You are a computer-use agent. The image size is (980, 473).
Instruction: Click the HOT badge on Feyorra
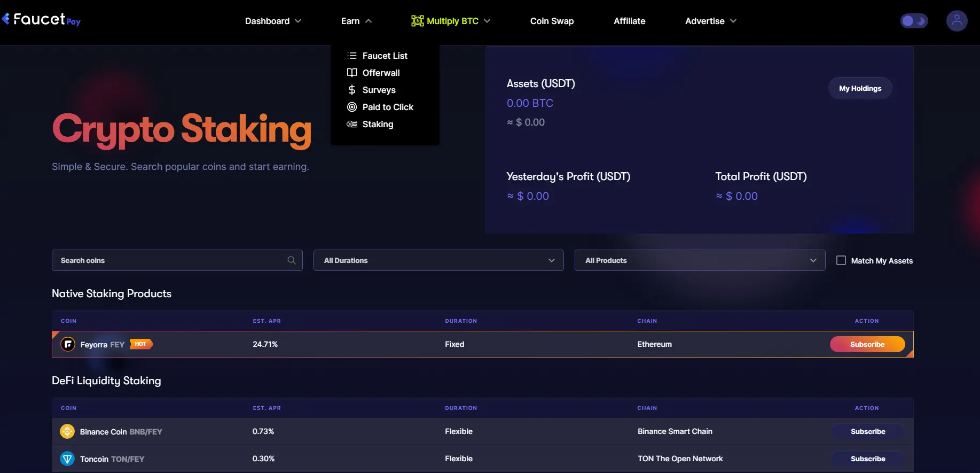click(x=141, y=344)
